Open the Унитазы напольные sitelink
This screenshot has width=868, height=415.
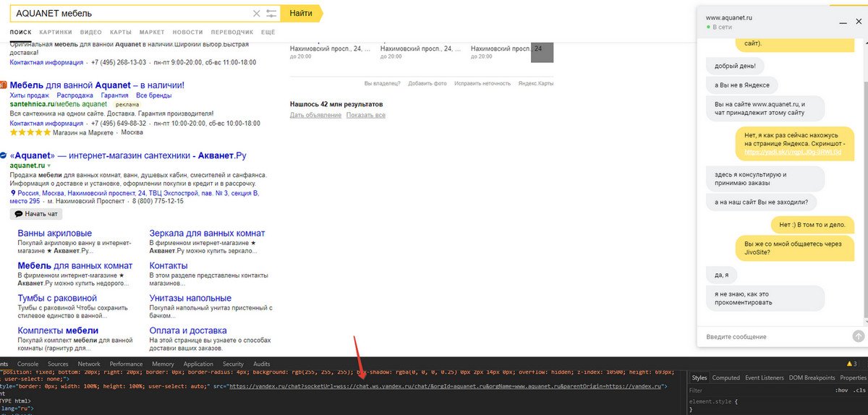pyautogui.click(x=190, y=298)
